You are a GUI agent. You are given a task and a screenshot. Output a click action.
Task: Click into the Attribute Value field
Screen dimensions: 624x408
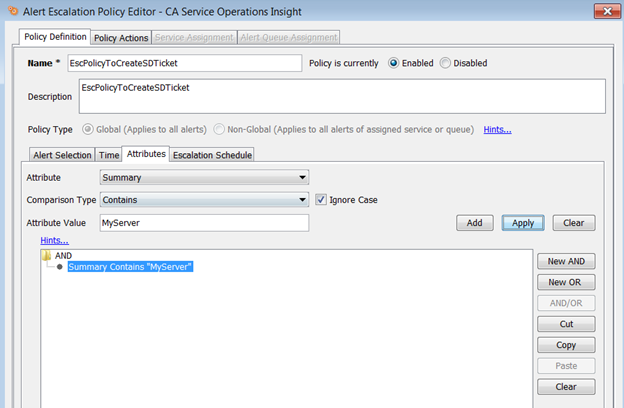[204, 223]
